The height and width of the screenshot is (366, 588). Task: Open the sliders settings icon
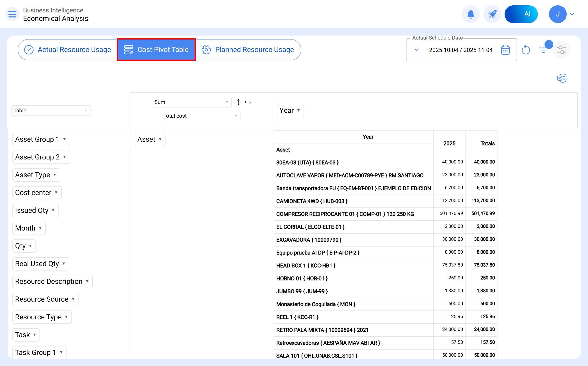[561, 50]
